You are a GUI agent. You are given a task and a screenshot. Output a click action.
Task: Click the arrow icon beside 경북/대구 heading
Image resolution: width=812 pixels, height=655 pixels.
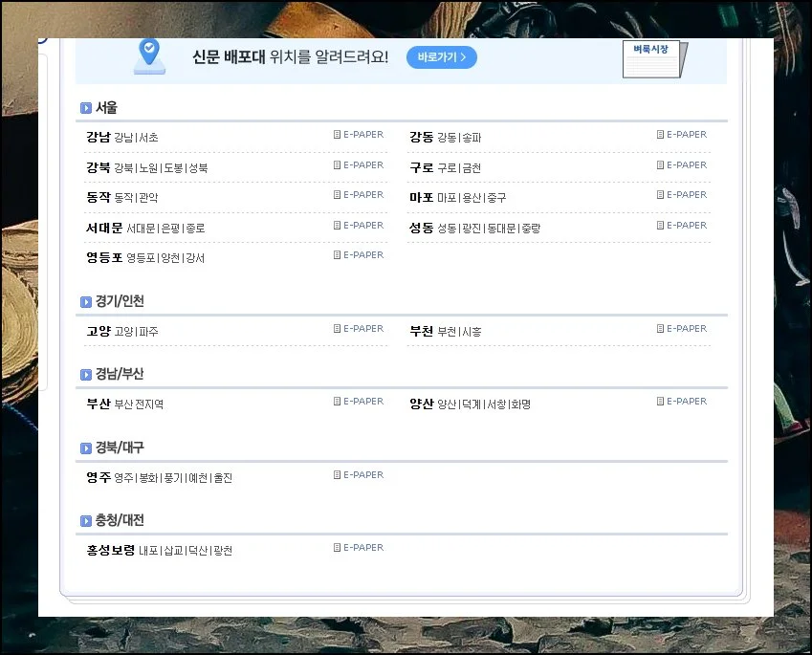pyautogui.click(x=86, y=448)
